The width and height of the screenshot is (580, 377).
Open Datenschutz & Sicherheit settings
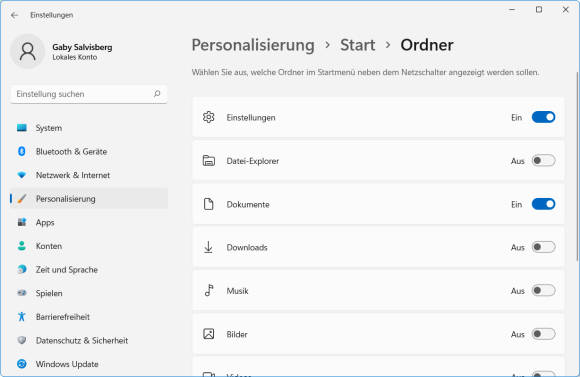pyautogui.click(x=89, y=340)
